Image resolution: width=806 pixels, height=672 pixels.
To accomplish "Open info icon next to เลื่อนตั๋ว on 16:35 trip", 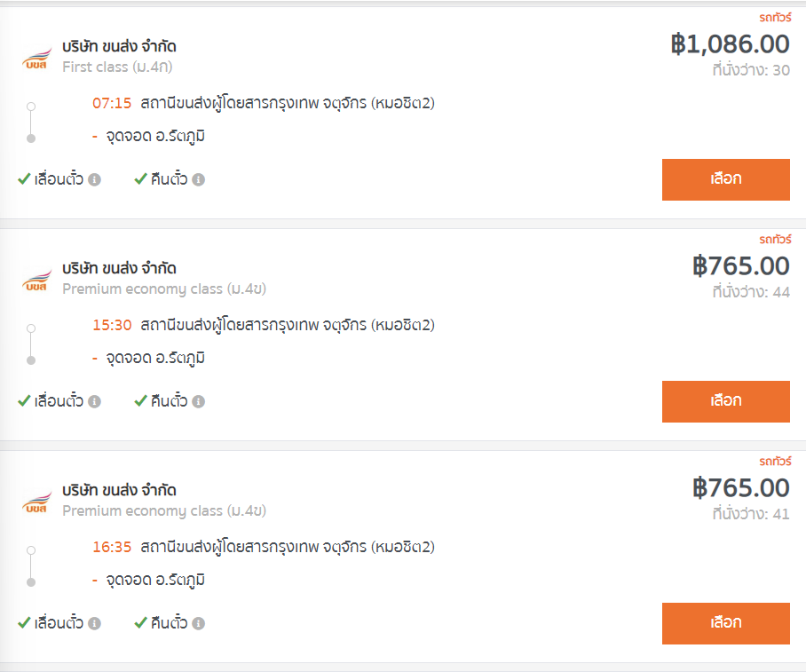I will tap(94, 623).
